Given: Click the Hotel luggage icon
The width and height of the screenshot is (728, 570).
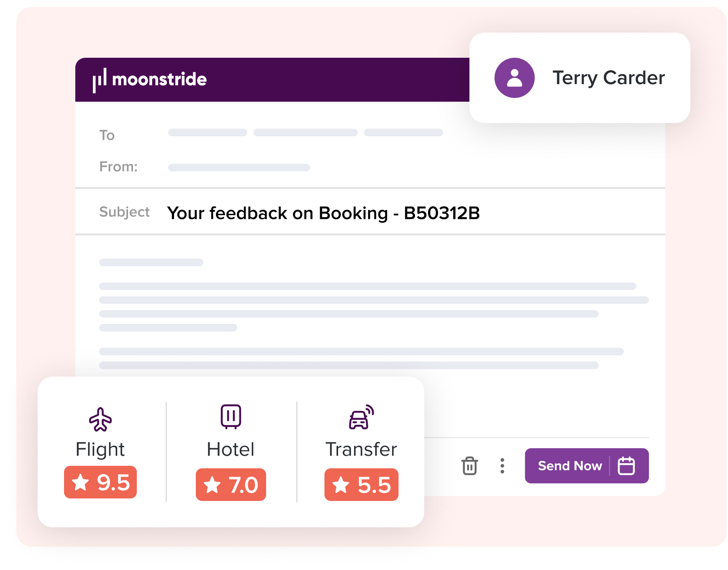Looking at the screenshot, I should 231,416.
